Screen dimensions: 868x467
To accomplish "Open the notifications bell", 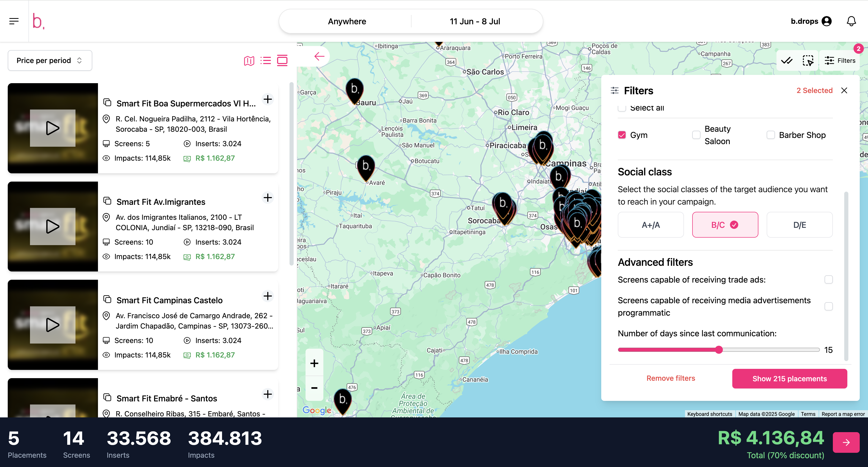I will click(851, 21).
